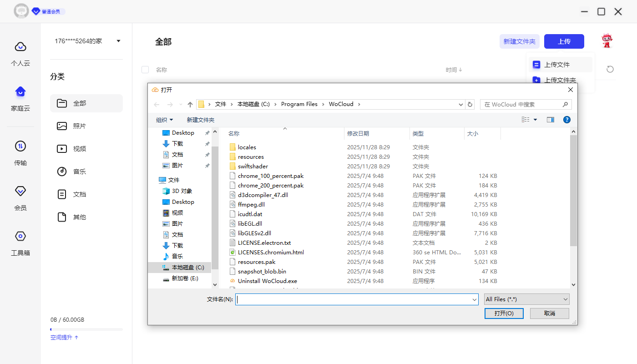This screenshot has height=364, width=637.
Task: Click the robot assistant mascot icon
Action: point(607,40)
